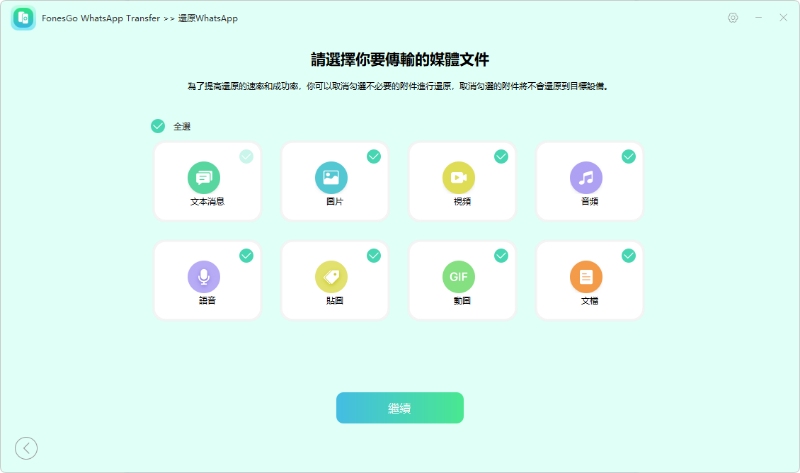The image size is (800, 473).
Task: Toggle the 文本消息 card checkmark
Action: click(x=246, y=157)
